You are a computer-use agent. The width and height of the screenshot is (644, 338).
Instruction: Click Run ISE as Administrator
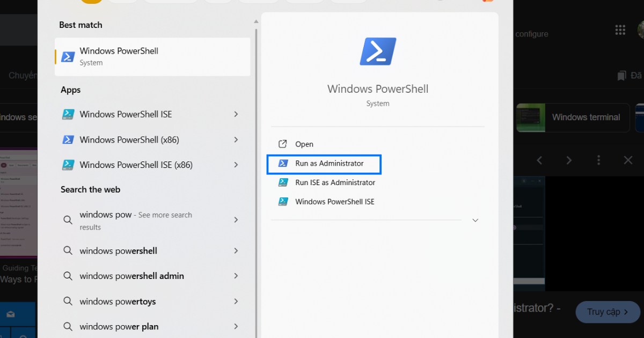(335, 182)
